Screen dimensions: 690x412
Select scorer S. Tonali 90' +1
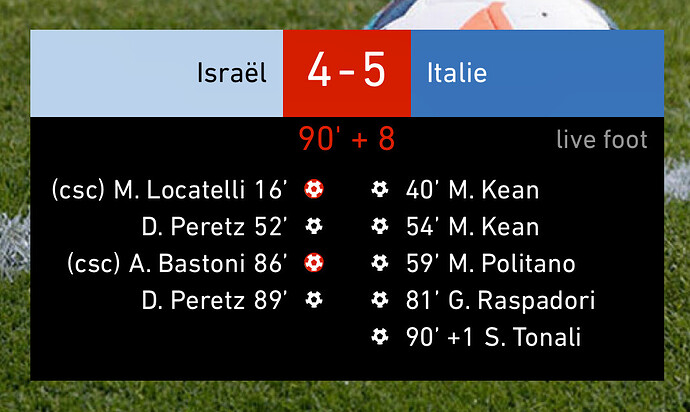tap(493, 337)
